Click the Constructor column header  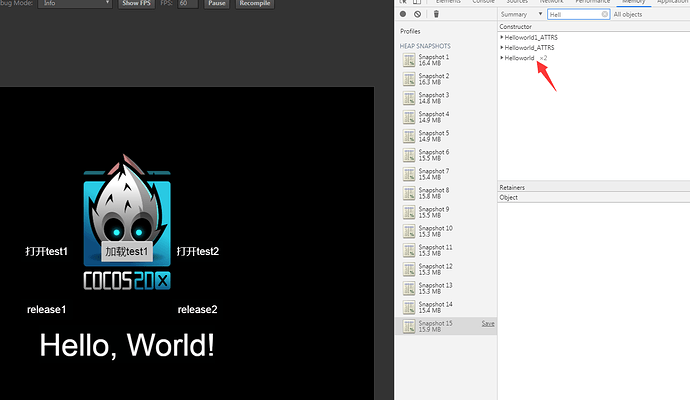pyautogui.click(x=515, y=26)
